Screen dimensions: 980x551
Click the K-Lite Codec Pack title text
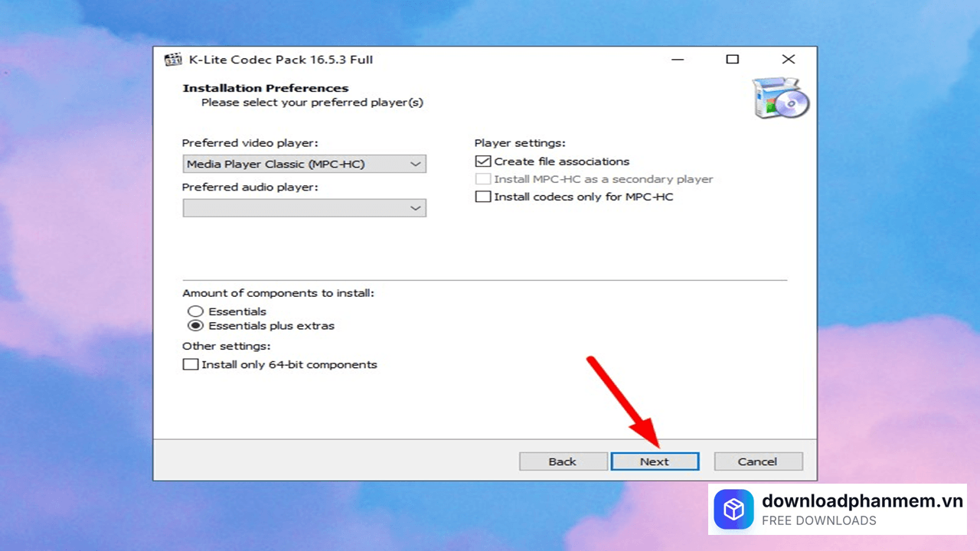coord(279,60)
